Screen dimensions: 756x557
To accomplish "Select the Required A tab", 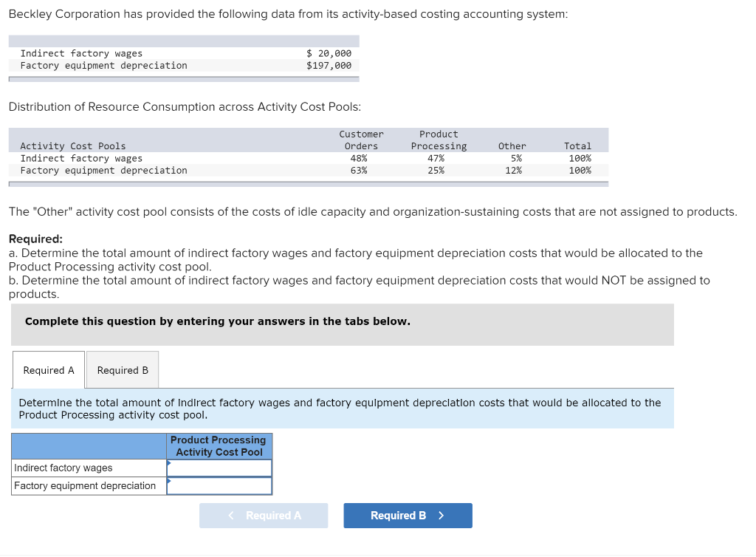I will (48, 369).
